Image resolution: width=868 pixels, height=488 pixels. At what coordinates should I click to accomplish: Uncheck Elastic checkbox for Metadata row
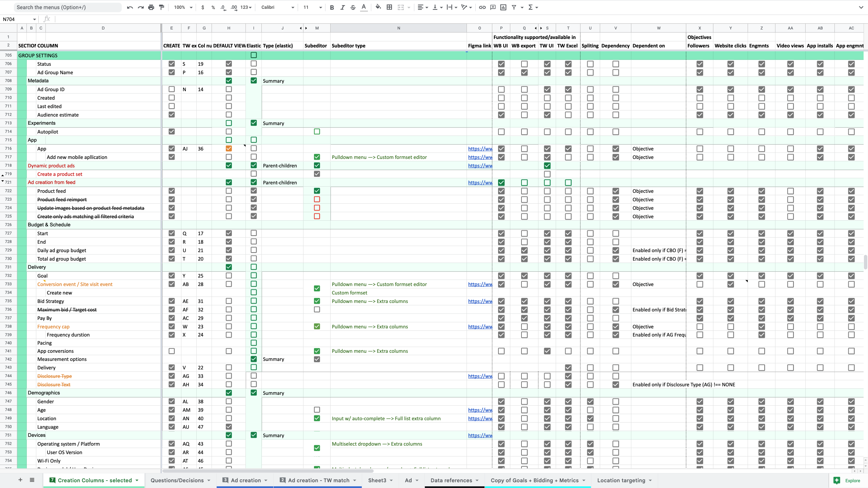[x=254, y=81]
